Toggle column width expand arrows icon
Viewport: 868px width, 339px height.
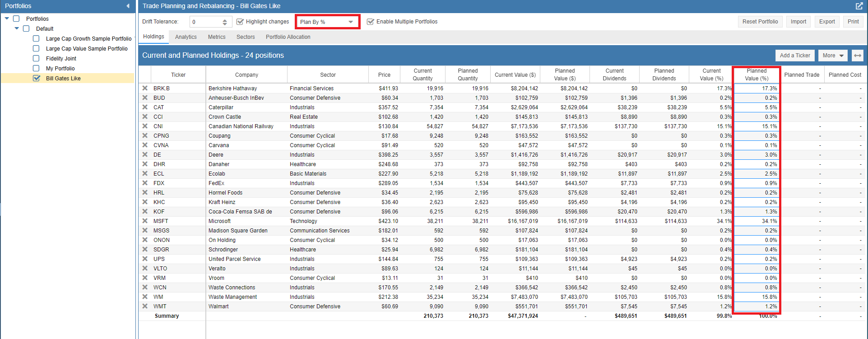858,56
